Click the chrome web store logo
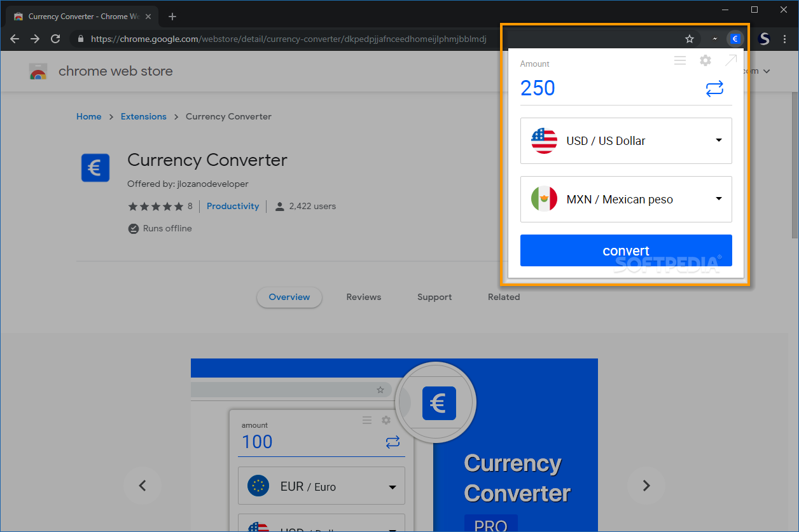The image size is (799, 532). (x=38, y=71)
